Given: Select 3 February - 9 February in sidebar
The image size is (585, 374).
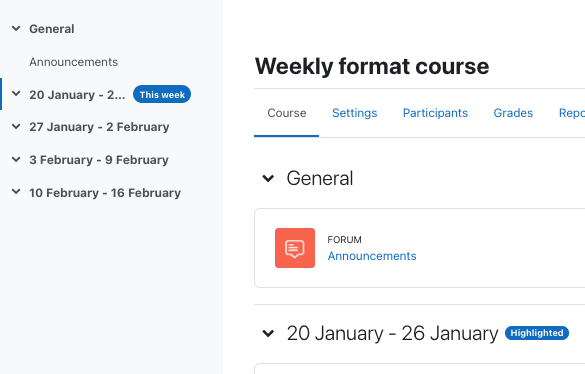Looking at the screenshot, I should pos(99,160).
